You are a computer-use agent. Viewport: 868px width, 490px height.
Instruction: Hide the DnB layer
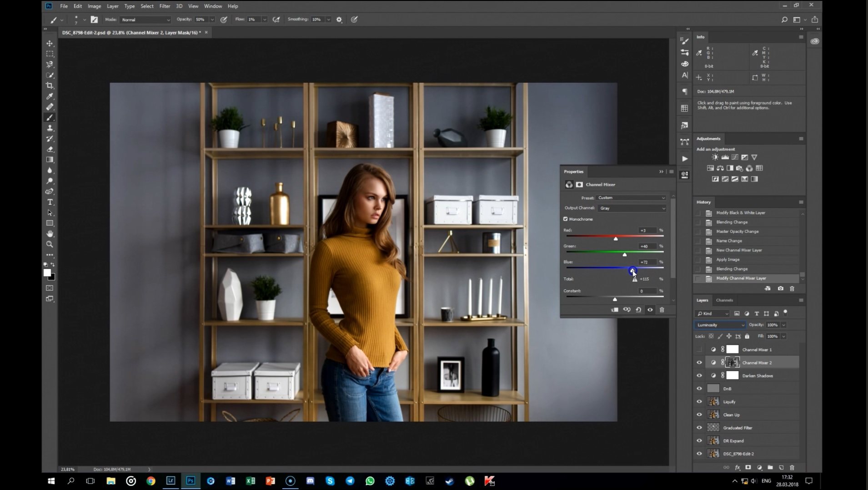point(699,389)
